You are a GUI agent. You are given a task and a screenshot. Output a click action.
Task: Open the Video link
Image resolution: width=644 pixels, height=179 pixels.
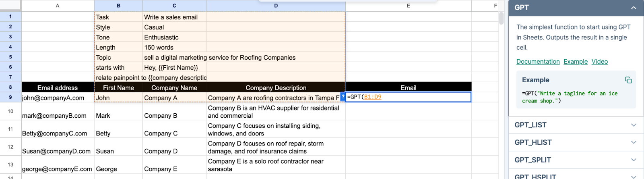[x=600, y=61]
